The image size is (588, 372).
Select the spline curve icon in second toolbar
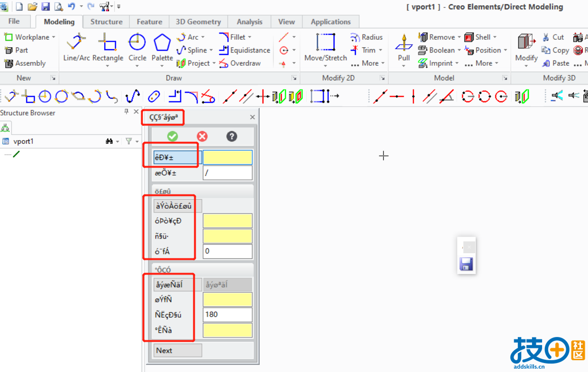[x=132, y=97]
